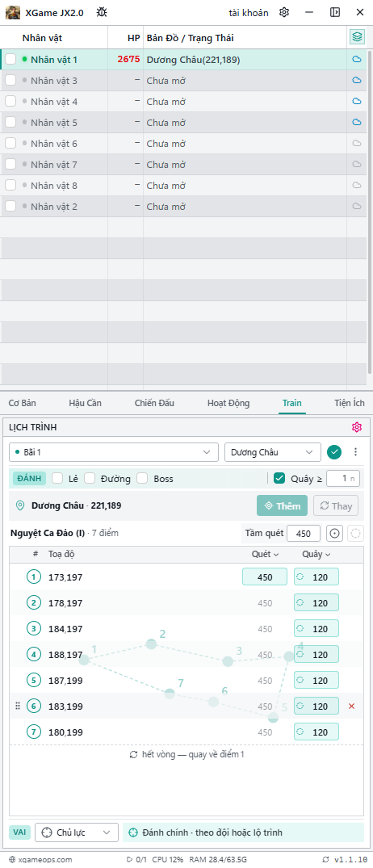Check the box for Nhân vật 1
Viewport: 373px width, 868px height.
pos(10,59)
